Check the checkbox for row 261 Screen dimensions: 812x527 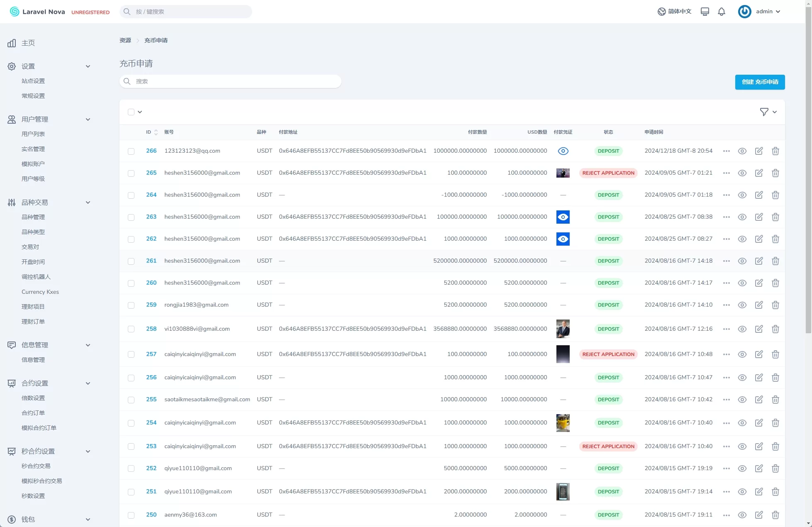[131, 261]
